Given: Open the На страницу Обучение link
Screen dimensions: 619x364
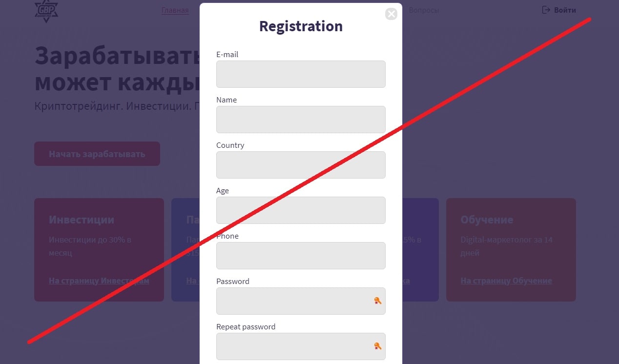Looking at the screenshot, I should pyautogui.click(x=506, y=281).
